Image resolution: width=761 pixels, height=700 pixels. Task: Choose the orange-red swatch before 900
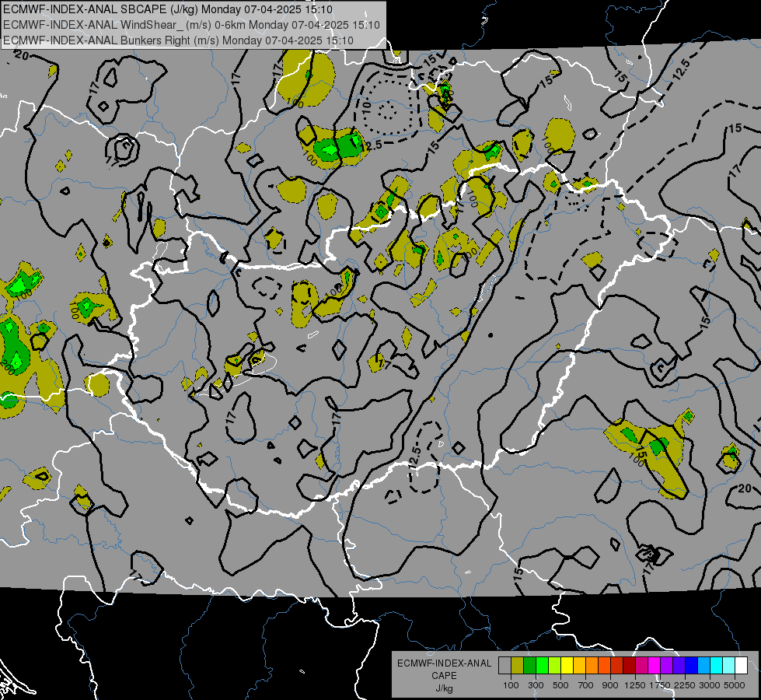[604, 665]
